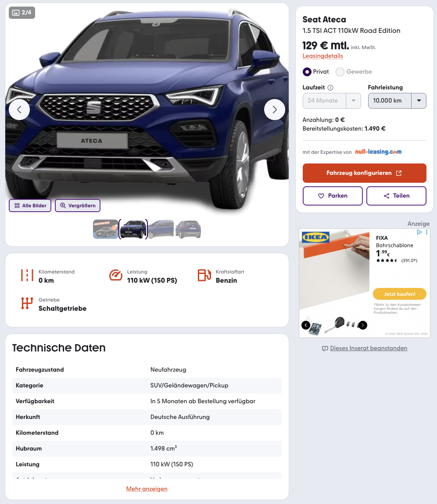Open the Leasingdetails link
This screenshot has height=504, width=437.
click(x=323, y=56)
